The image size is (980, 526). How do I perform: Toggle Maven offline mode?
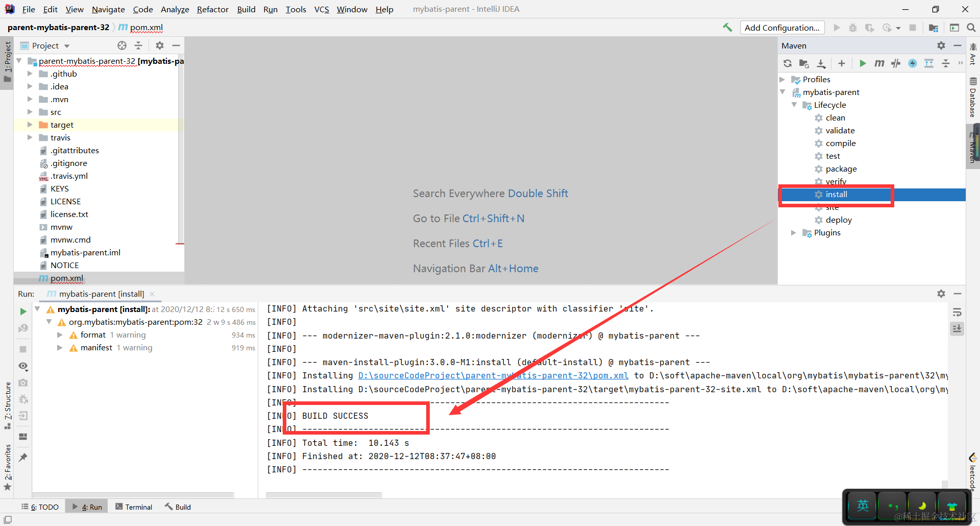point(896,63)
